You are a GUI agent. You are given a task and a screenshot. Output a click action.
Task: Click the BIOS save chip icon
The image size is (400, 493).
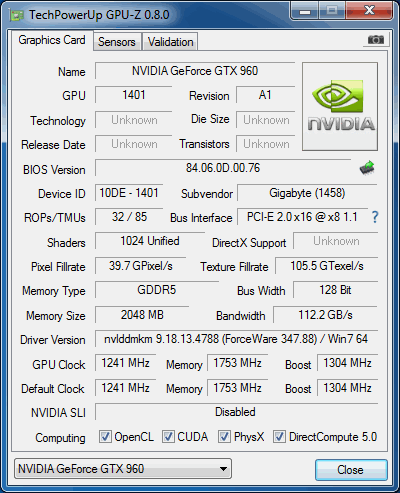367,168
